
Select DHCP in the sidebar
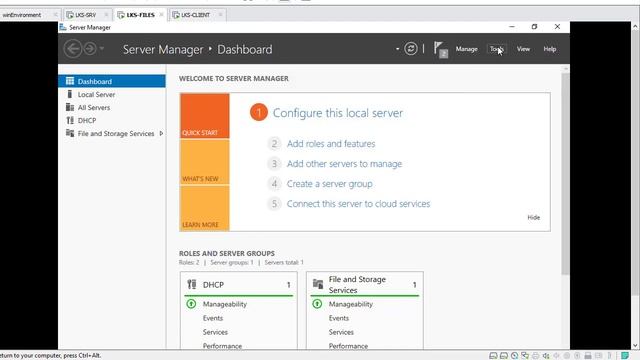tap(112, 120)
